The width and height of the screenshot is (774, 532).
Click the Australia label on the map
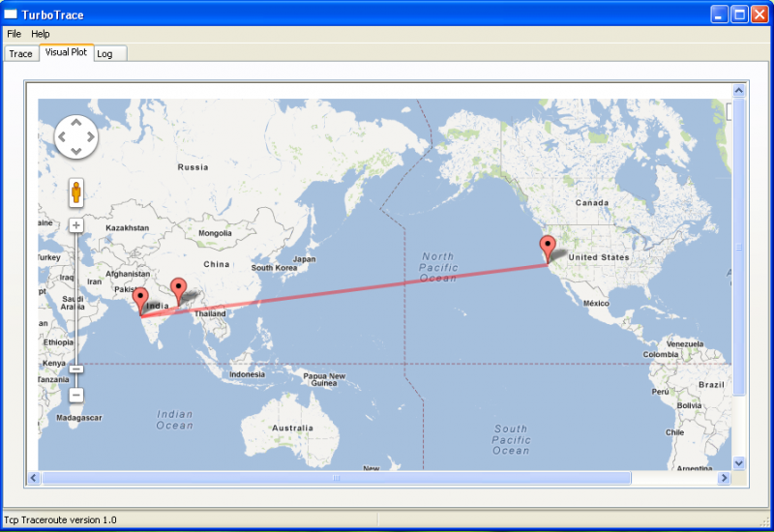click(293, 428)
